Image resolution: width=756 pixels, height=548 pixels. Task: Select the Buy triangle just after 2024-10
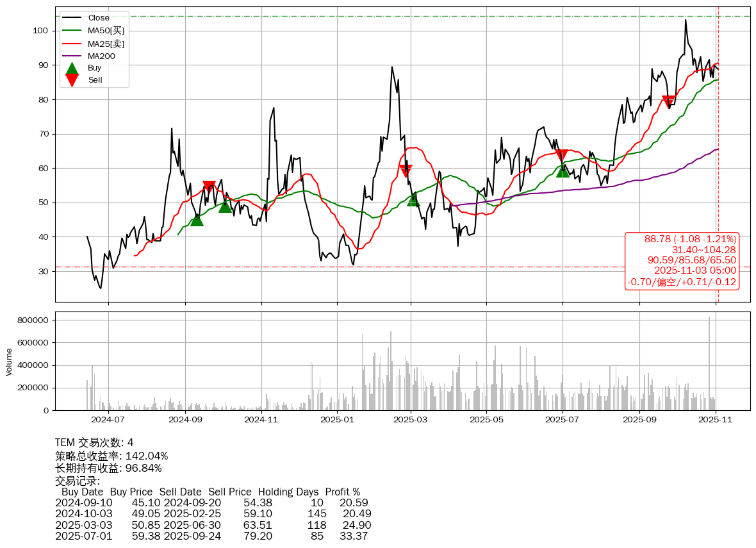click(x=225, y=206)
